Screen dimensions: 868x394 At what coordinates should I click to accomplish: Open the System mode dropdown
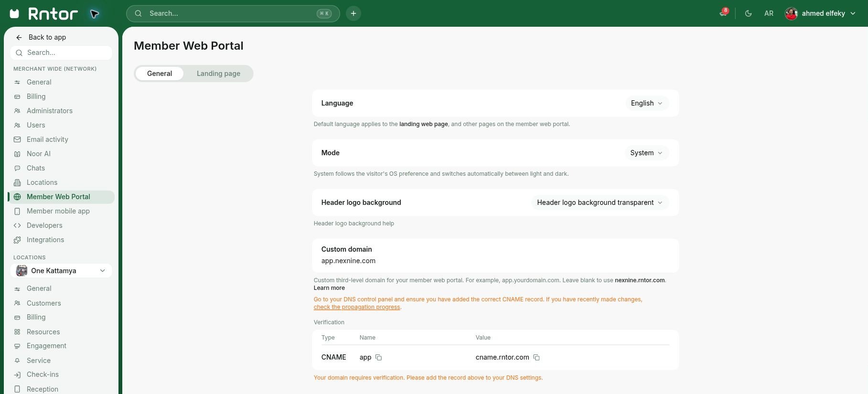click(x=646, y=153)
